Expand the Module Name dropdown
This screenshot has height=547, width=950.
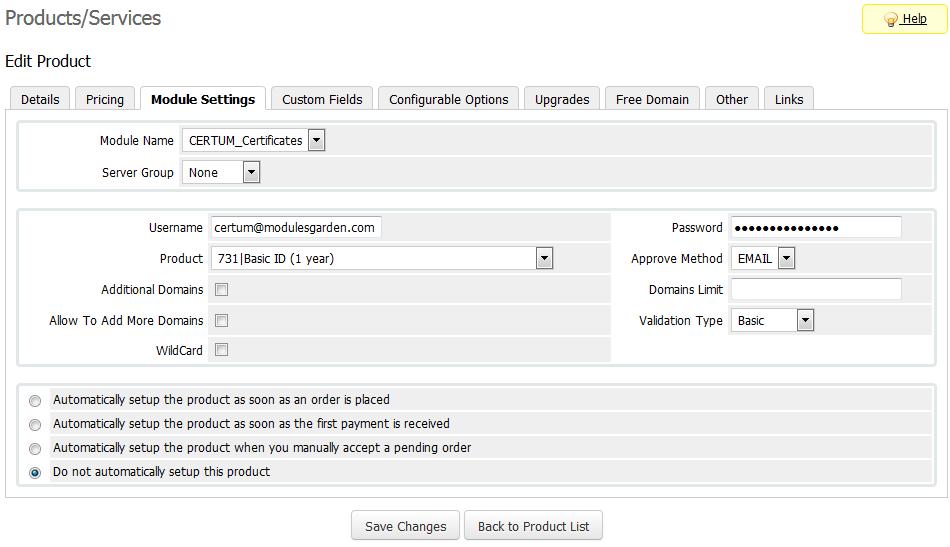(x=254, y=140)
